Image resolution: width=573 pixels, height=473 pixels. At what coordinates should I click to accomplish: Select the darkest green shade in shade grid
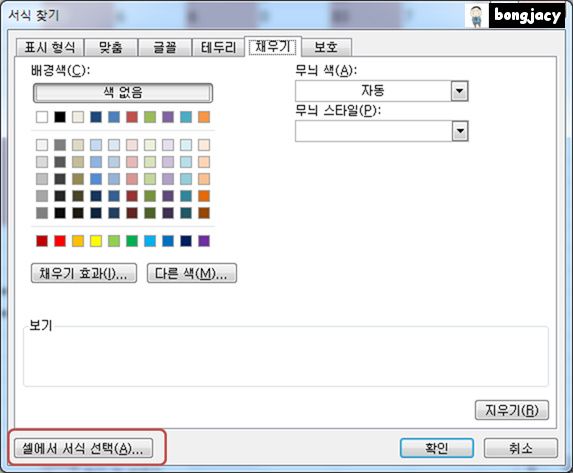coord(150,213)
